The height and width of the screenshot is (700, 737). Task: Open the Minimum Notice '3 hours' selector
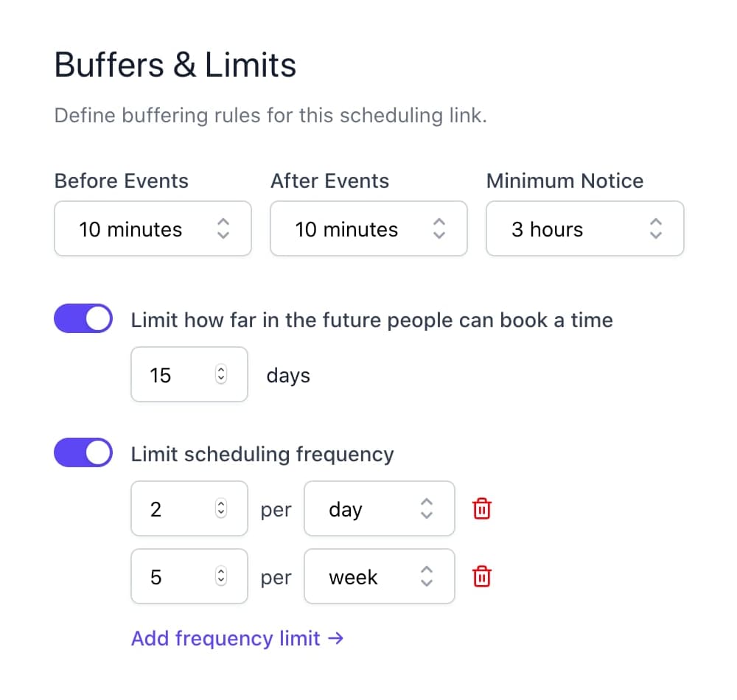[584, 229]
